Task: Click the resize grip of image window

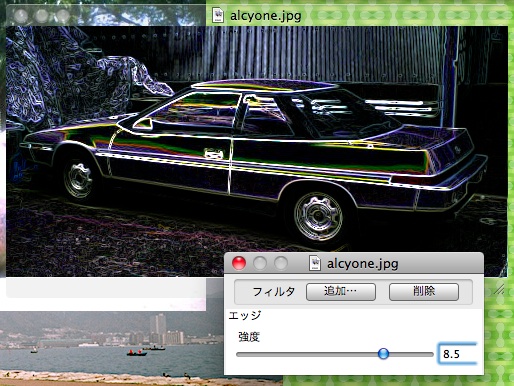Action: coord(499,289)
